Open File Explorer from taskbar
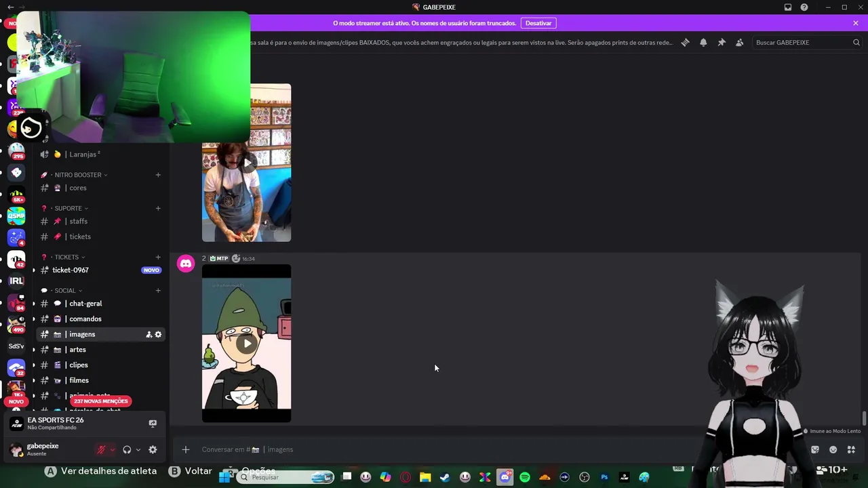Screen dimensions: 868x488 point(425,477)
